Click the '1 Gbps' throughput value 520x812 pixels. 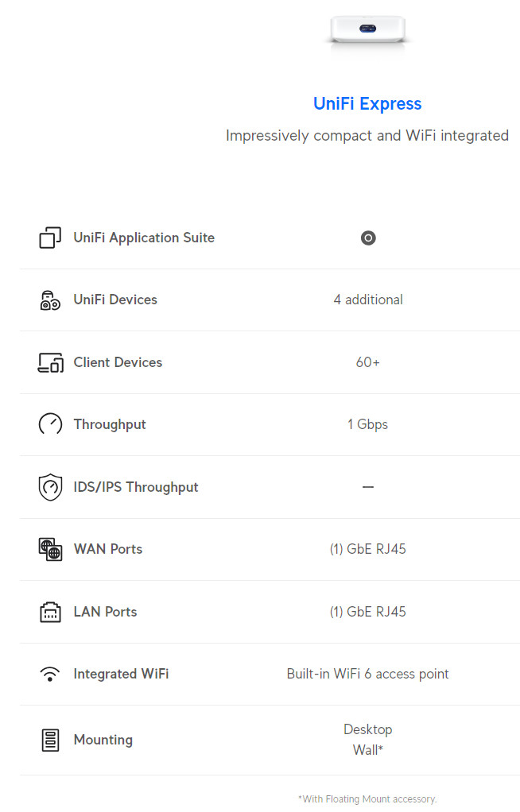[367, 424]
